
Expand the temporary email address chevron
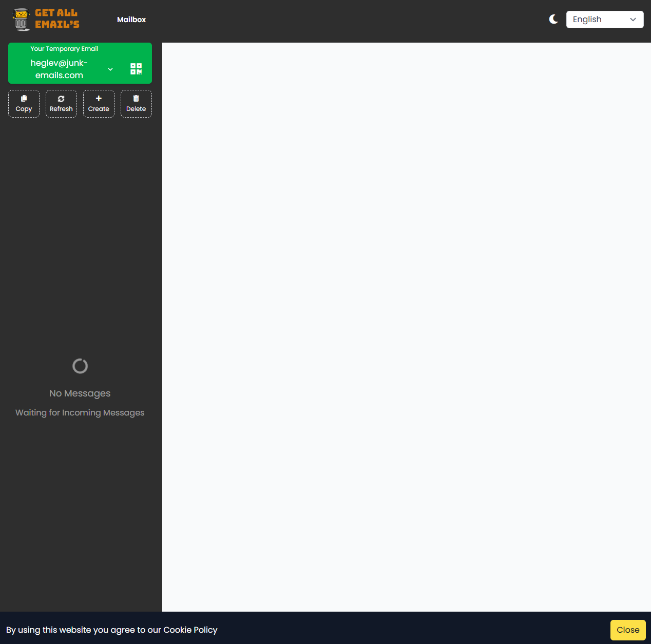click(110, 69)
